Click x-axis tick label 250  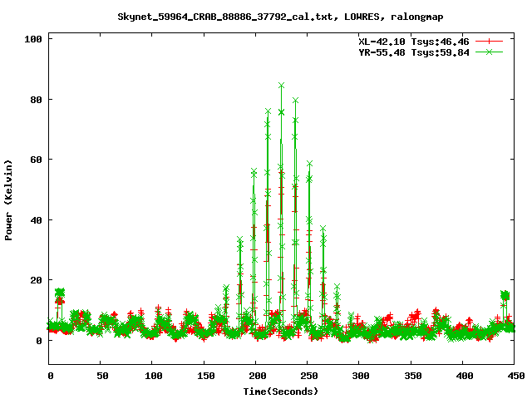pyautogui.click(x=308, y=376)
